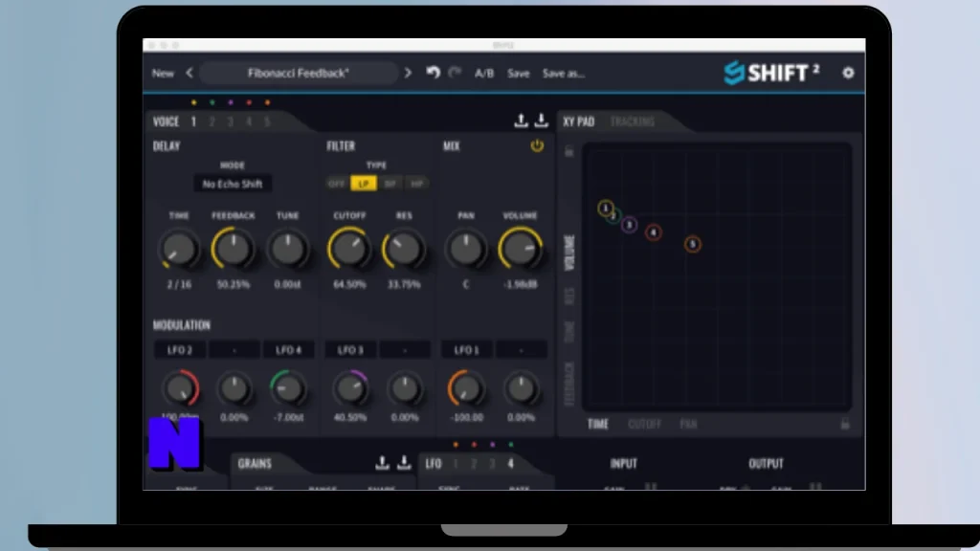Click the undo arrow icon

434,73
